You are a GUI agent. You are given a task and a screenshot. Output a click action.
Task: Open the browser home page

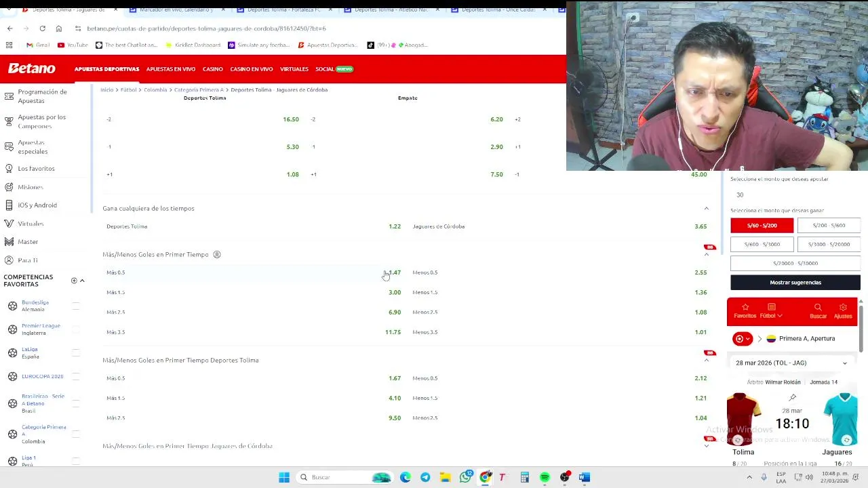coord(58,28)
